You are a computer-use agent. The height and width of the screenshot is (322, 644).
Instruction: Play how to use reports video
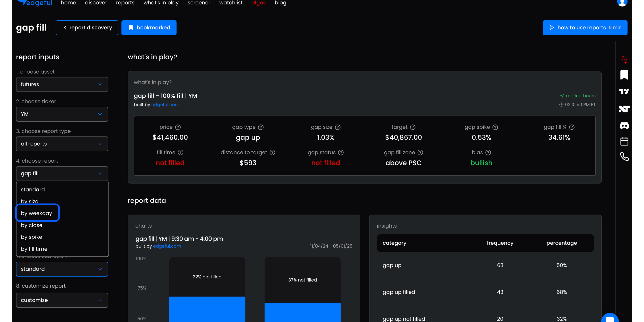[x=585, y=28]
